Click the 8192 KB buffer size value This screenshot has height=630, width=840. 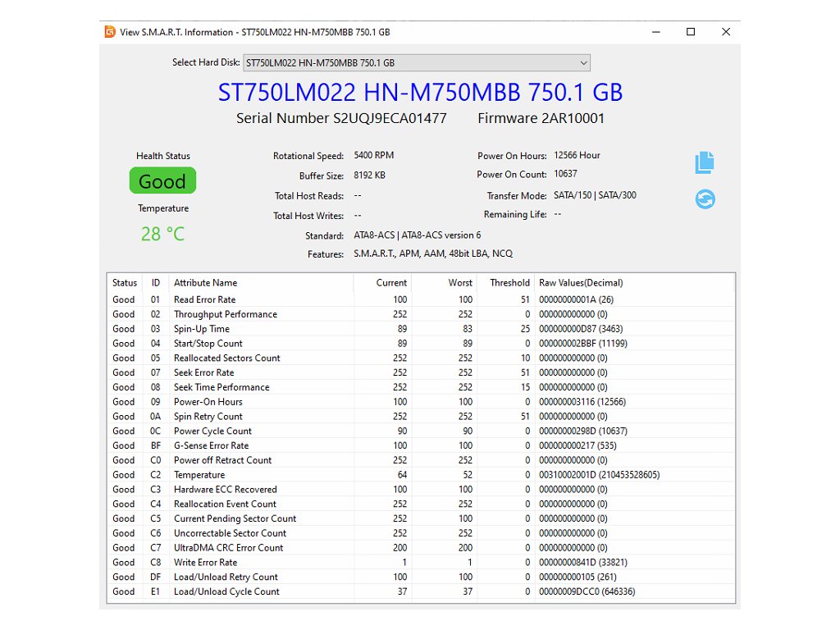point(369,176)
